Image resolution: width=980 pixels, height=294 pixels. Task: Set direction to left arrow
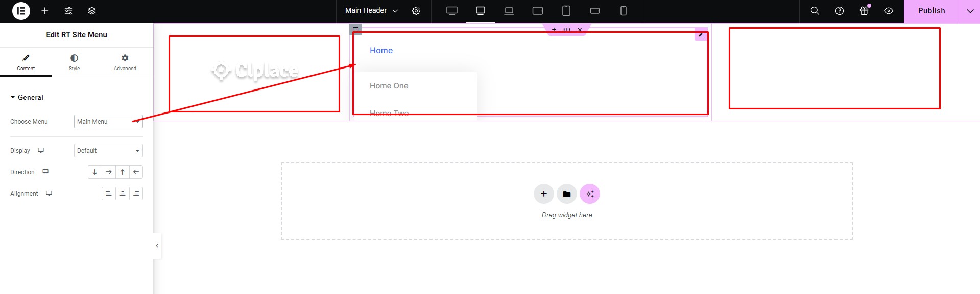pos(136,172)
